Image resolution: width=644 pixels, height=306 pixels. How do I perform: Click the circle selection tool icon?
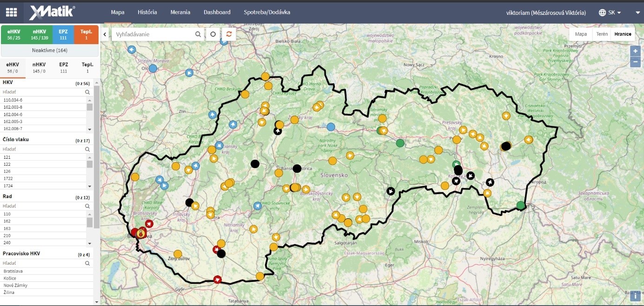point(212,34)
